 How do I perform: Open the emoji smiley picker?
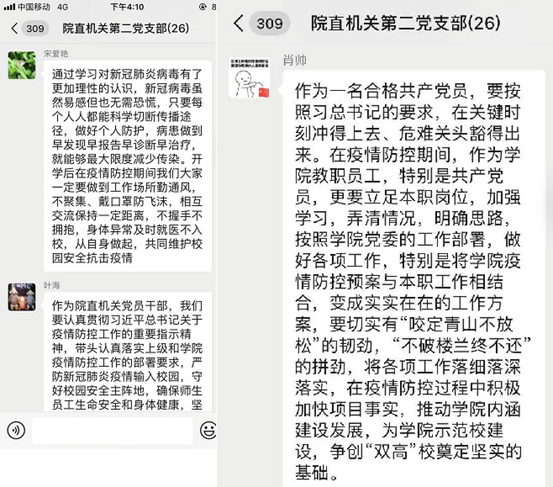208,430
